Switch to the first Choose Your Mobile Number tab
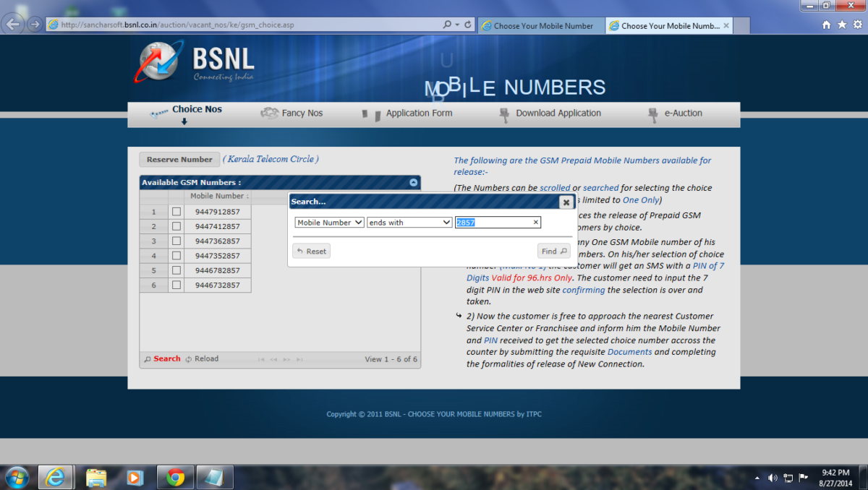Screen dimensions: 868x490 coord(541,25)
